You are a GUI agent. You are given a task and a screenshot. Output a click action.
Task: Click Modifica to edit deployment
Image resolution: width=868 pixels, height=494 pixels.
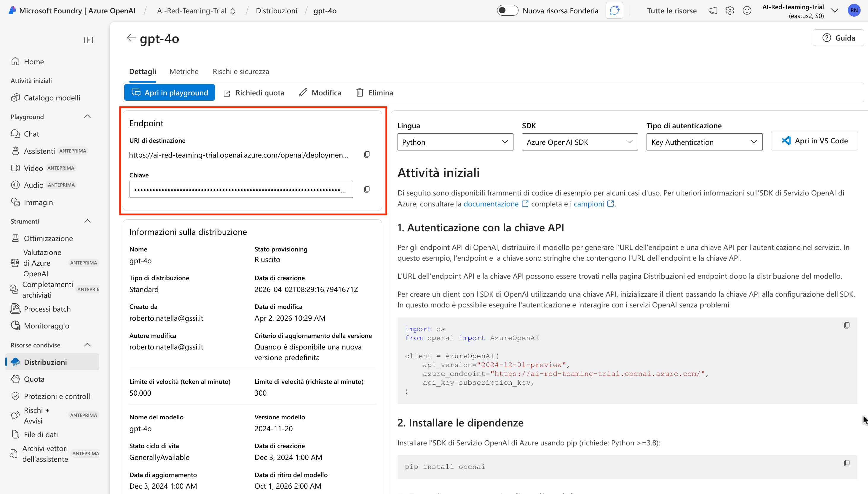[320, 93]
